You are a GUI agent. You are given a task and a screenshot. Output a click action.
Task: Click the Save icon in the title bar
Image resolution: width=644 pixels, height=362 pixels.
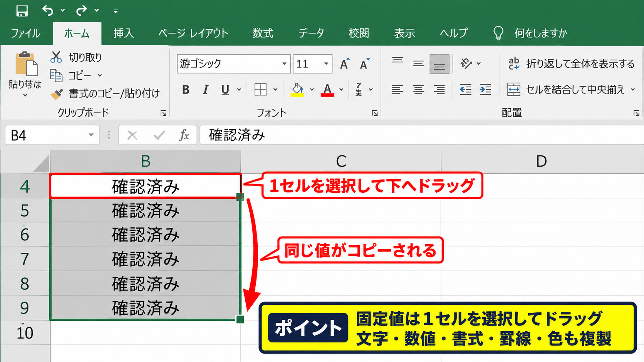point(22,11)
